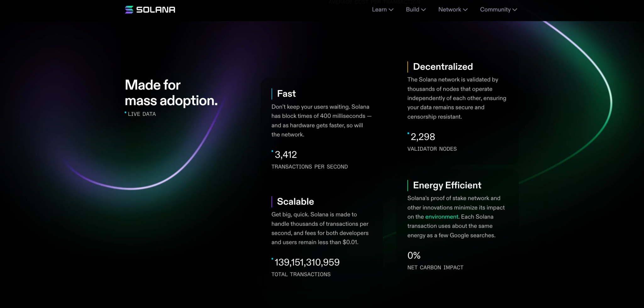Open the Network menu

point(453,9)
